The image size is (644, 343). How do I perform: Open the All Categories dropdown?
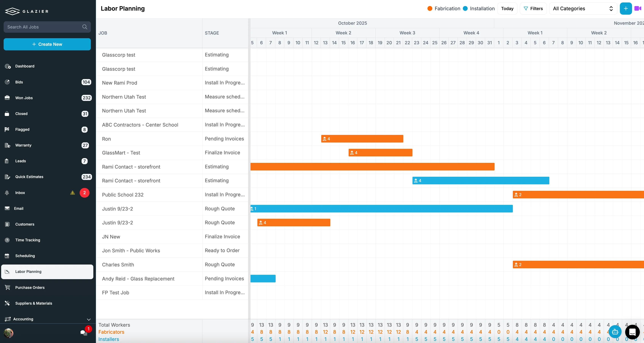(x=583, y=9)
